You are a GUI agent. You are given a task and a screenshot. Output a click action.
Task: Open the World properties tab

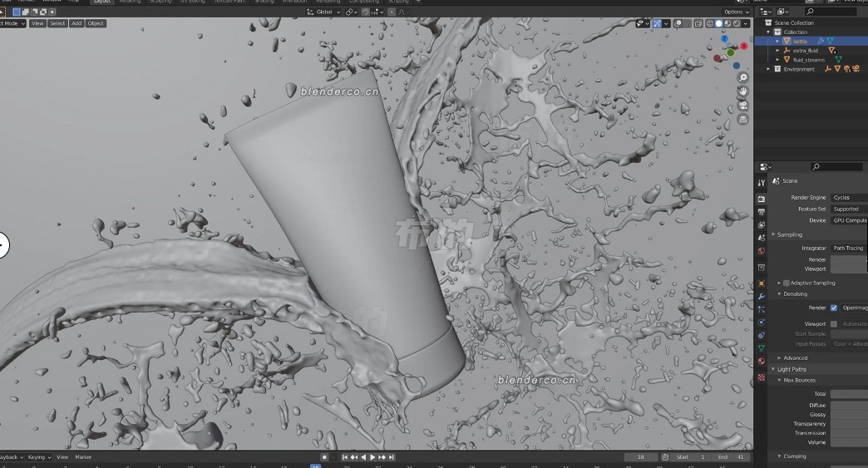(x=761, y=251)
